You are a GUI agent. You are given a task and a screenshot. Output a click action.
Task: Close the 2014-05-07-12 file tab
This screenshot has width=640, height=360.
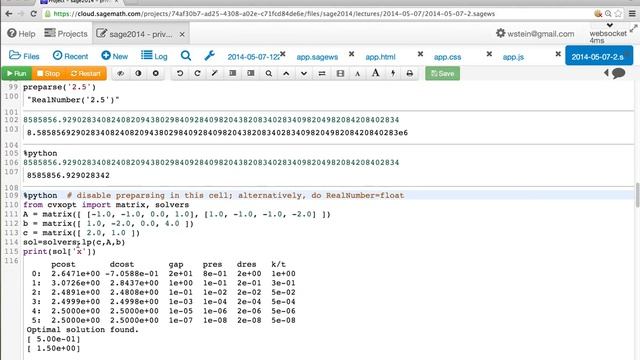point(282,54)
